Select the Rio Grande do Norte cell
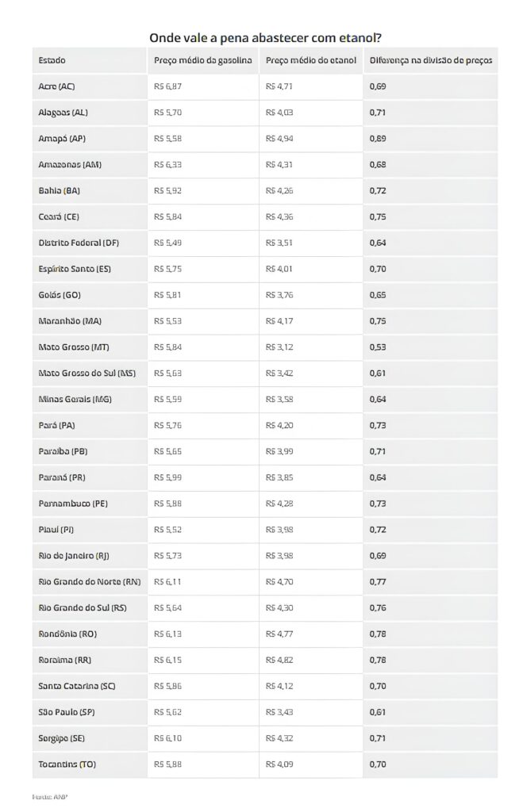 (x=89, y=582)
